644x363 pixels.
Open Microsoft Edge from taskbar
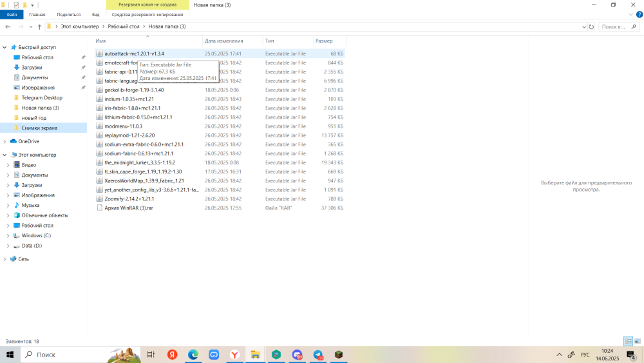pyautogui.click(x=193, y=355)
